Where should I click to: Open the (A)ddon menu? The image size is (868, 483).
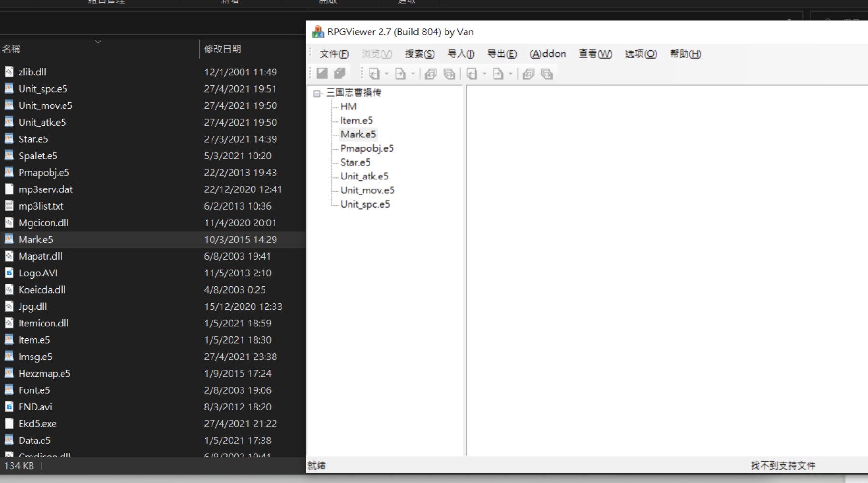coord(548,54)
